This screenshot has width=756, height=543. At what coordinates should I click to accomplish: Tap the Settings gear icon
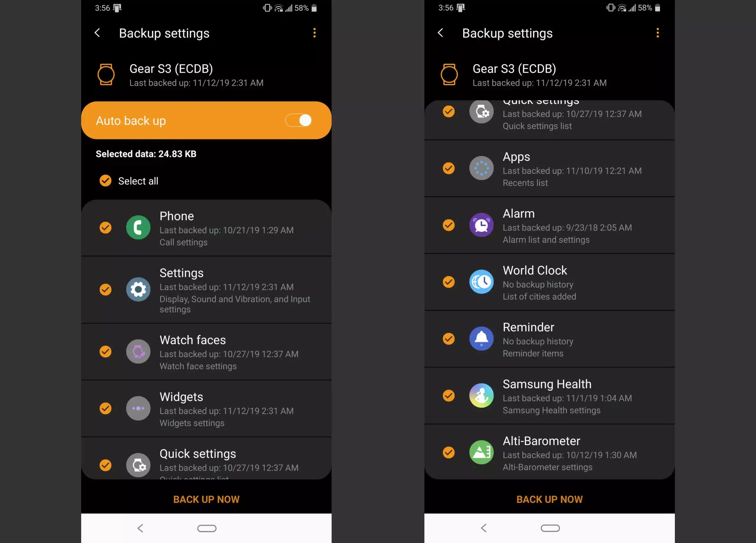click(x=138, y=288)
